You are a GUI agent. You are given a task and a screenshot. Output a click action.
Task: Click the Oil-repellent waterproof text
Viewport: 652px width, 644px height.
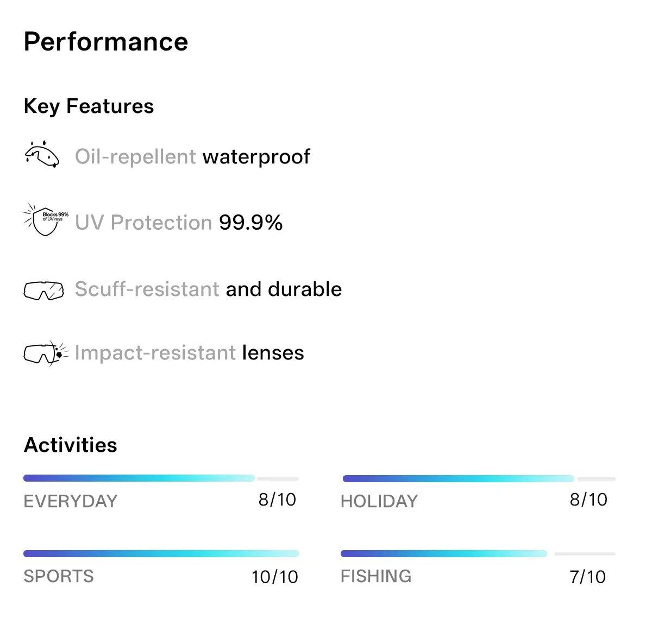click(192, 157)
